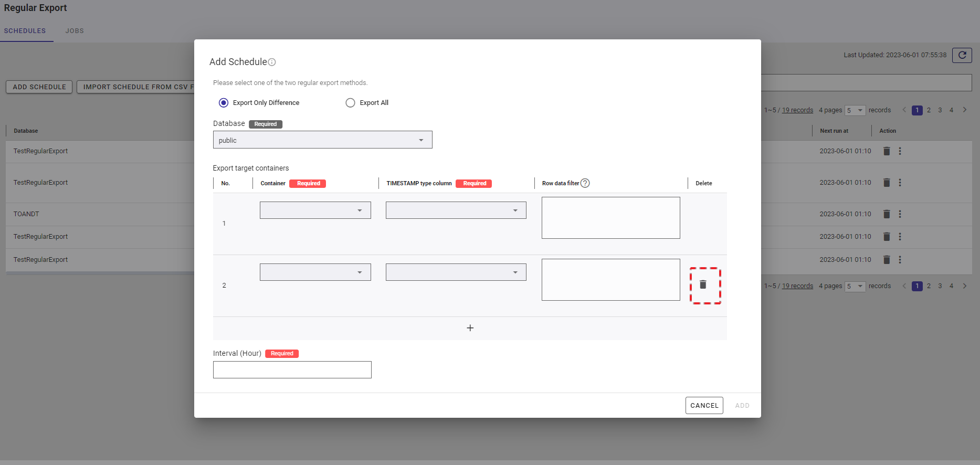The width and height of the screenshot is (980, 465).
Task: Open Container dropdown in row 1
Action: pyautogui.click(x=315, y=210)
